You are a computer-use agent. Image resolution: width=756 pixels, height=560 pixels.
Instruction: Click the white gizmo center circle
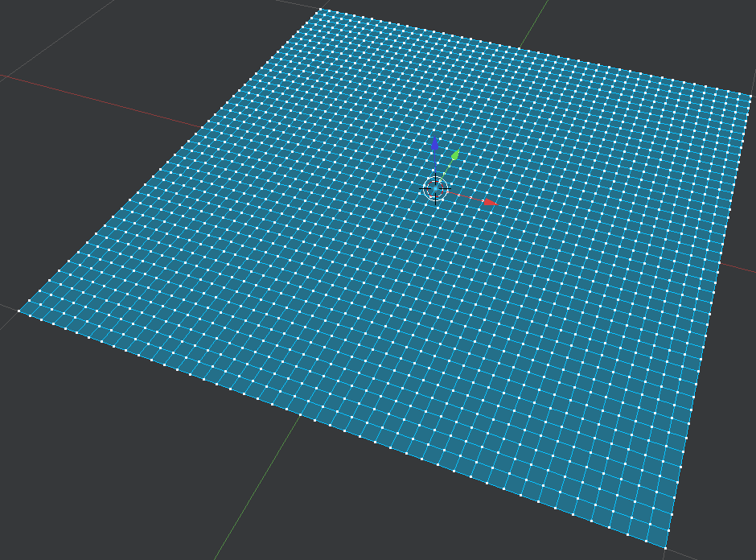[x=436, y=189]
